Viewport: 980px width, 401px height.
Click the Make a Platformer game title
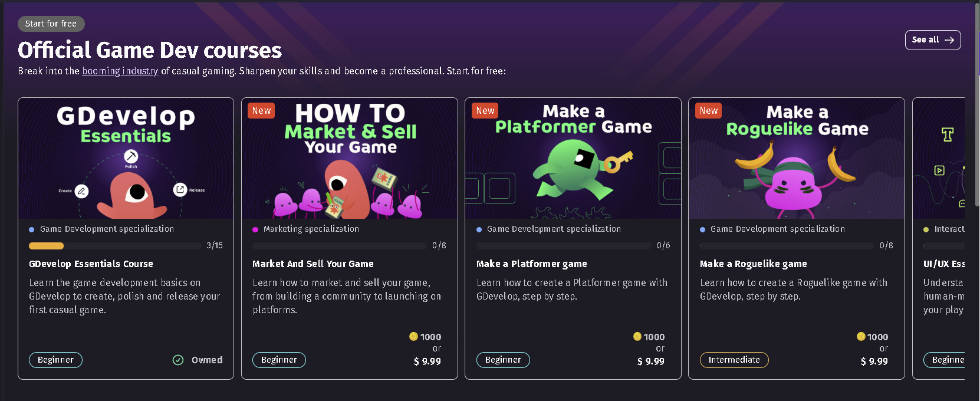click(532, 264)
